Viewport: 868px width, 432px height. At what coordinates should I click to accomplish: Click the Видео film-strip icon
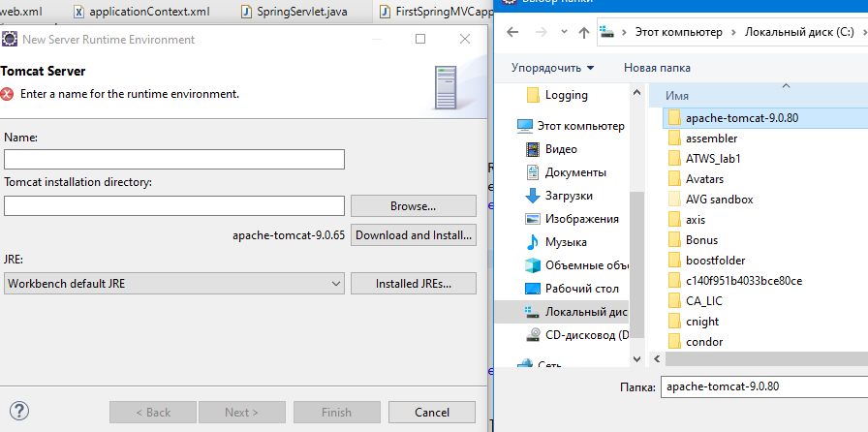(533, 149)
